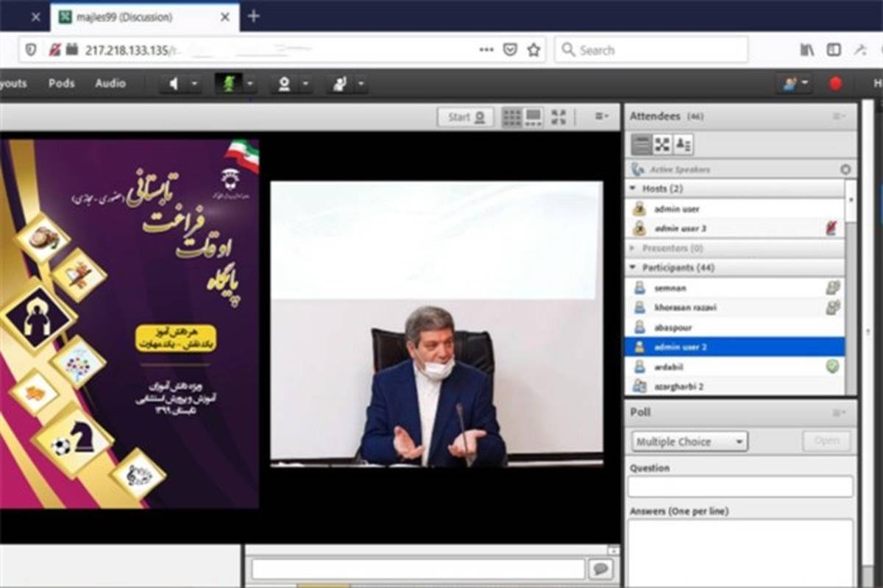Toggle the green microphone icon
883x588 pixels.
pyautogui.click(x=229, y=84)
